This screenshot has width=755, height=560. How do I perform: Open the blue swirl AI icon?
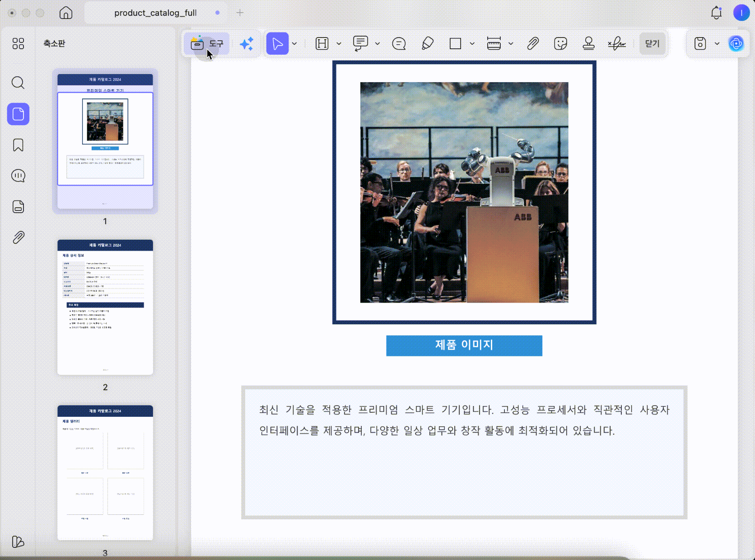(x=736, y=44)
